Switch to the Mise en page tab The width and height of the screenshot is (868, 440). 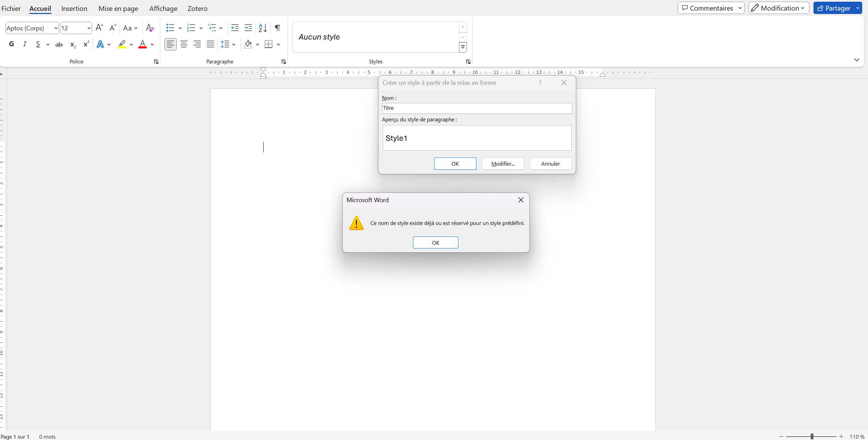(x=118, y=9)
